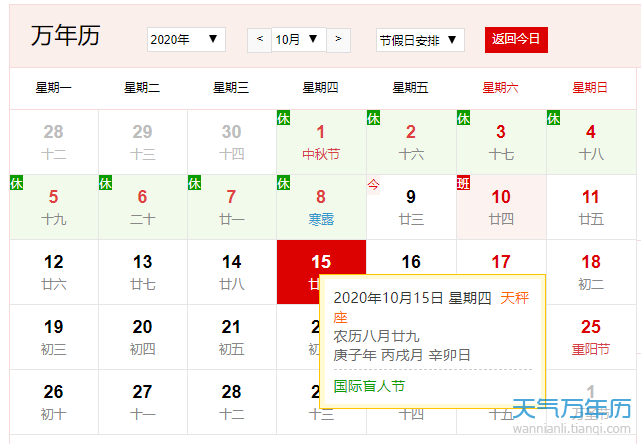Select October 7 廿一 date cell
641x444 pixels.
click(x=232, y=207)
